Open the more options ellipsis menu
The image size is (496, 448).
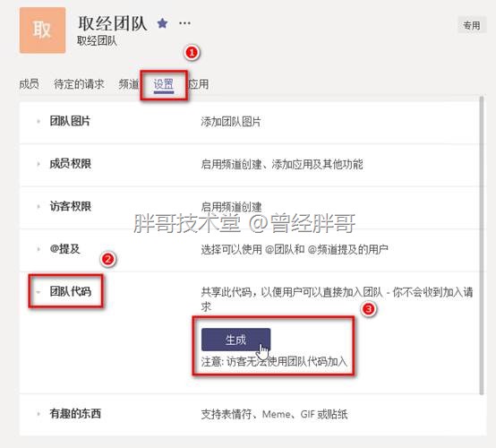click(184, 23)
